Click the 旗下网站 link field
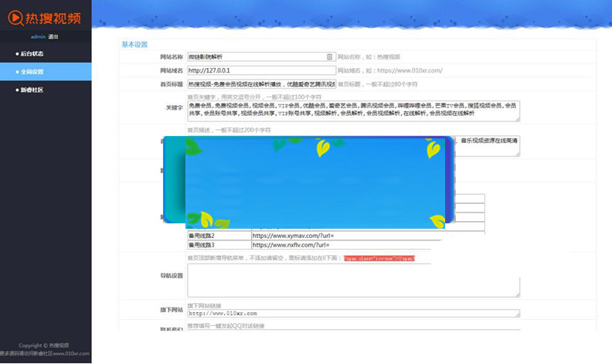This screenshot has height=364, width=612. pyautogui.click(x=353, y=313)
